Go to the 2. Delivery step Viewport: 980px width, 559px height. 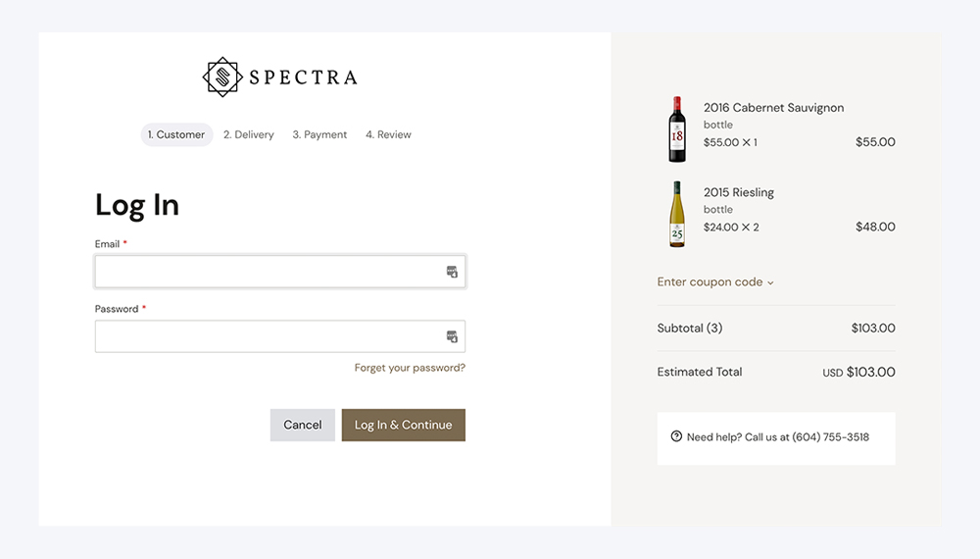249,134
